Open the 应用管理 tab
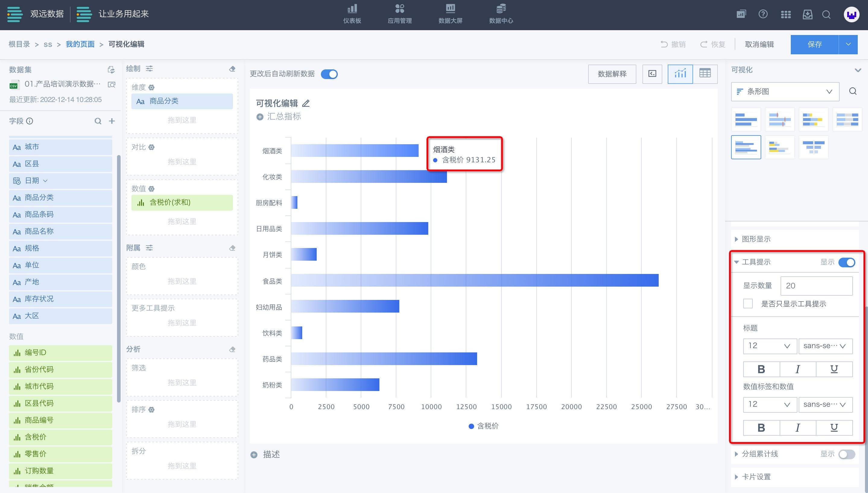 point(400,14)
